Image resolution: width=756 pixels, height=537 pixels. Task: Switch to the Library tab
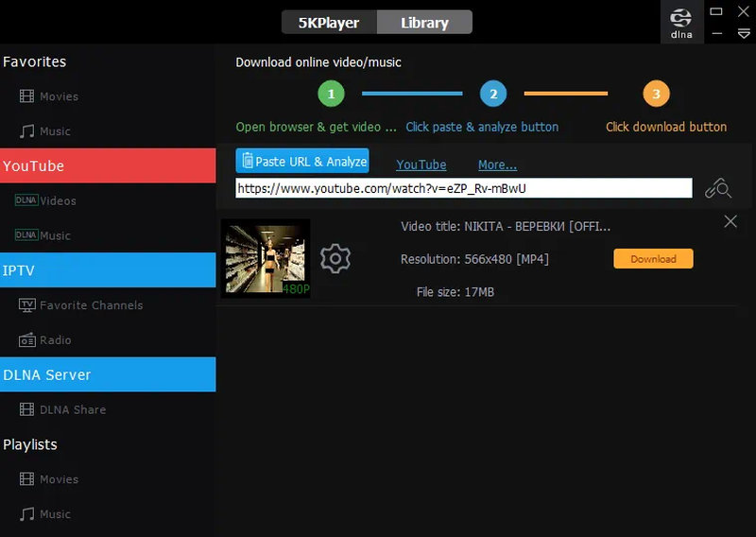pos(424,23)
